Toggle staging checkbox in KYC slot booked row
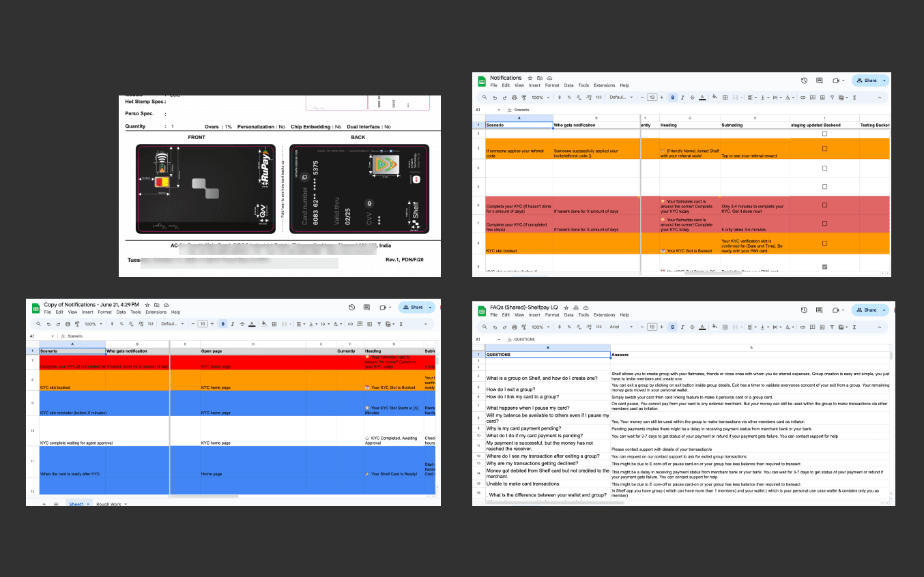The image size is (924, 577). pyautogui.click(x=824, y=243)
